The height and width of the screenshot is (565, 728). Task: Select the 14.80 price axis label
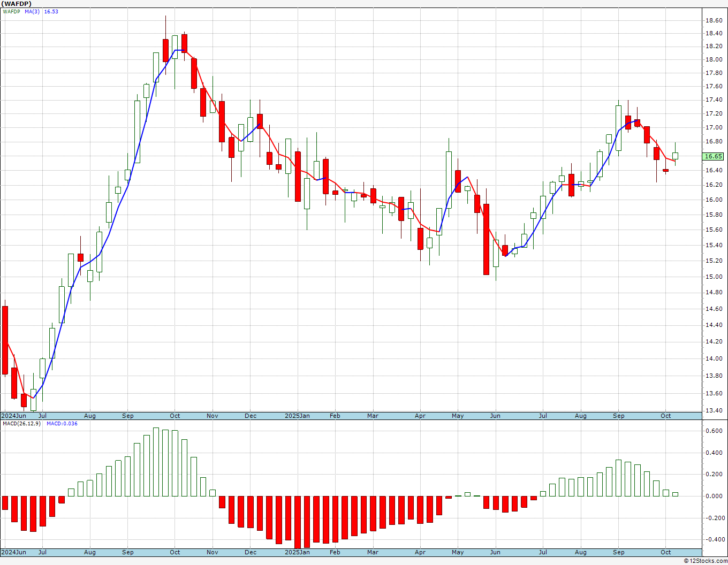[713, 292]
